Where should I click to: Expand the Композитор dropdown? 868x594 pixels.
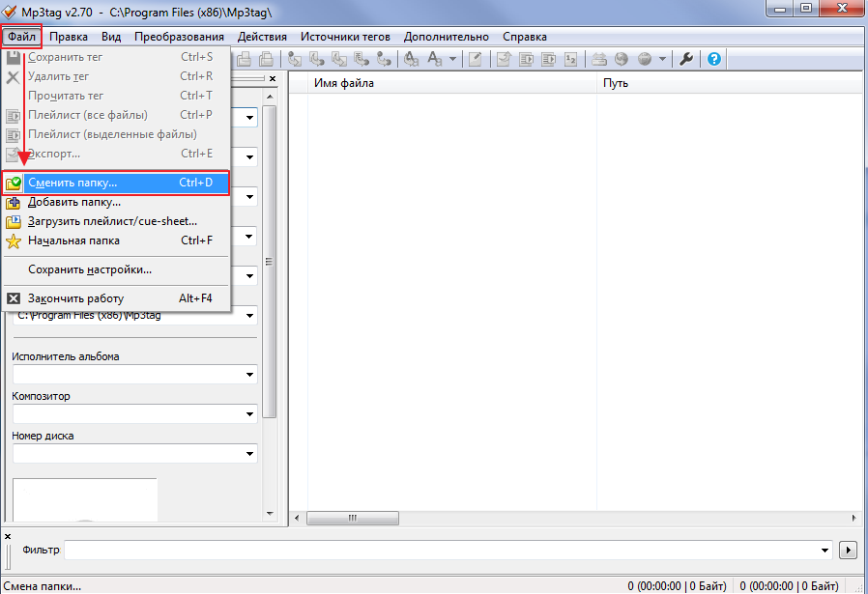pyautogui.click(x=249, y=414)
